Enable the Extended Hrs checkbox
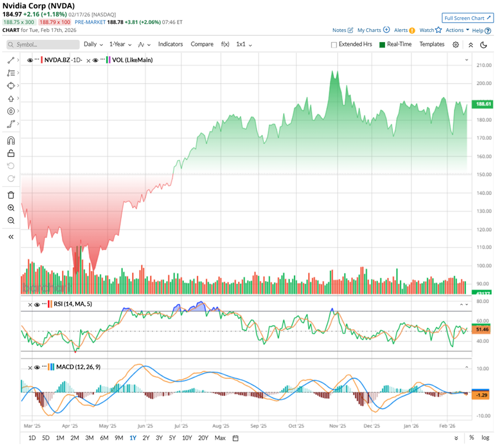499x448 pixels. tap(334, 45)
